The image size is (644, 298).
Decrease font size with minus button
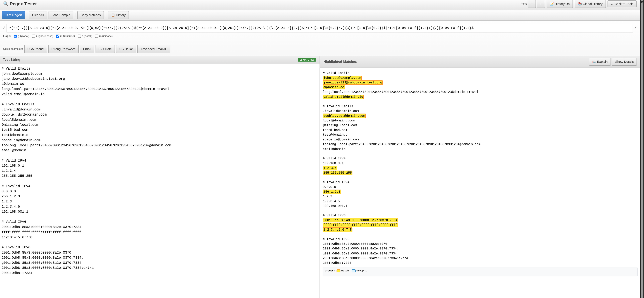(531, 4)
